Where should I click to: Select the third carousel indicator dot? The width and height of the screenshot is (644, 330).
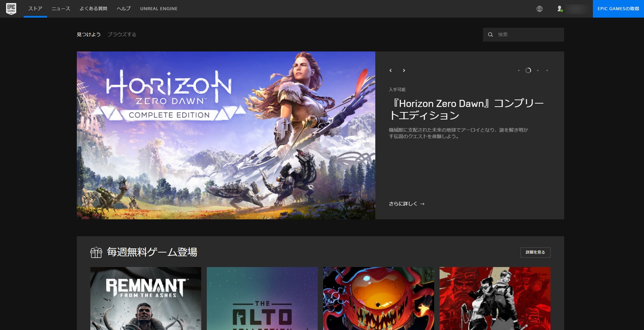(x=538, y=70)
